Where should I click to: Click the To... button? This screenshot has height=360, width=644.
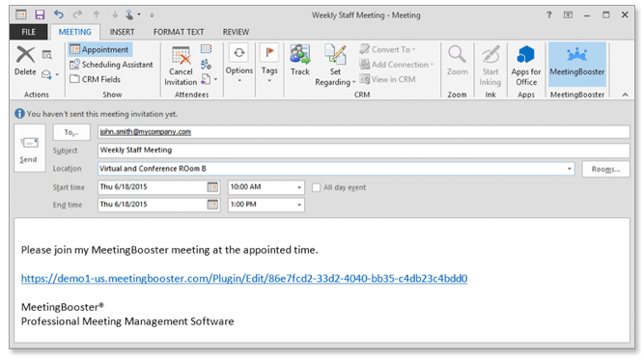point(71,132)
